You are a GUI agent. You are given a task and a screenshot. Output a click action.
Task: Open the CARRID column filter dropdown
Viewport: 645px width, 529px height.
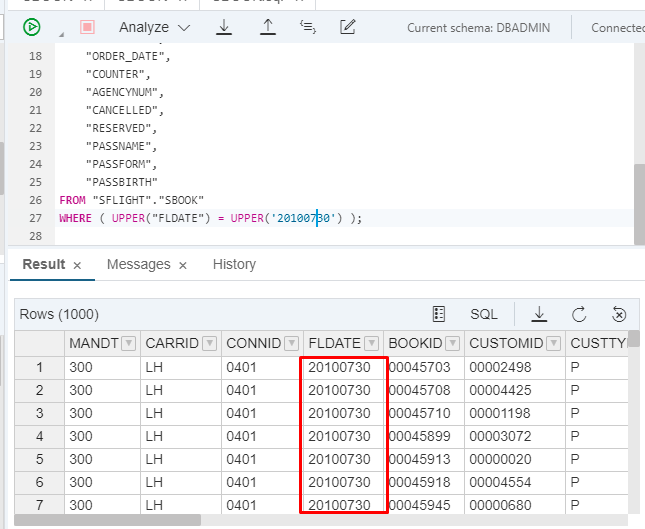210,343
